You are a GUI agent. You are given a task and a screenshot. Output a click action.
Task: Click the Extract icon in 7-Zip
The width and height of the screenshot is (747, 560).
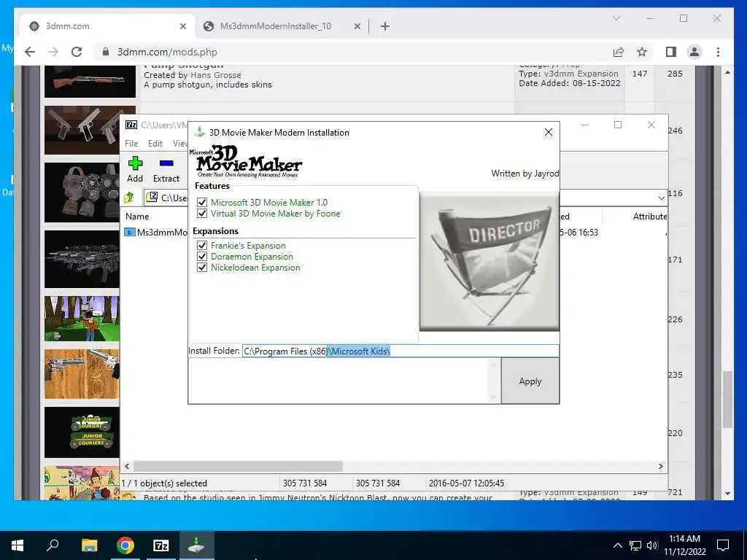[166, 169]
